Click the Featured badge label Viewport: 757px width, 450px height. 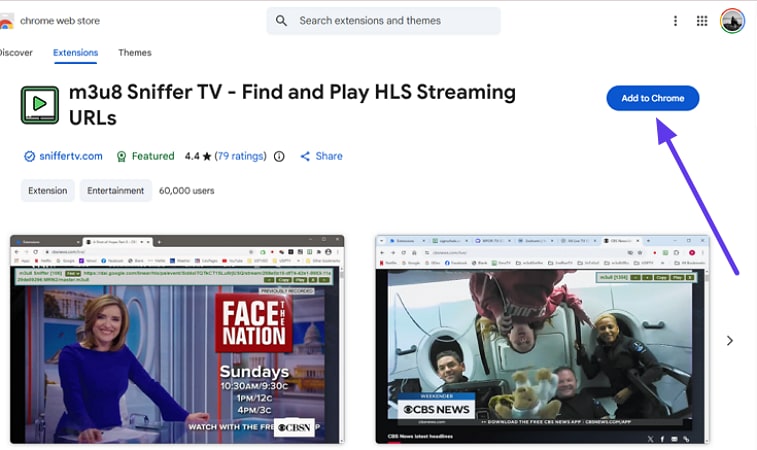point(153,156)
